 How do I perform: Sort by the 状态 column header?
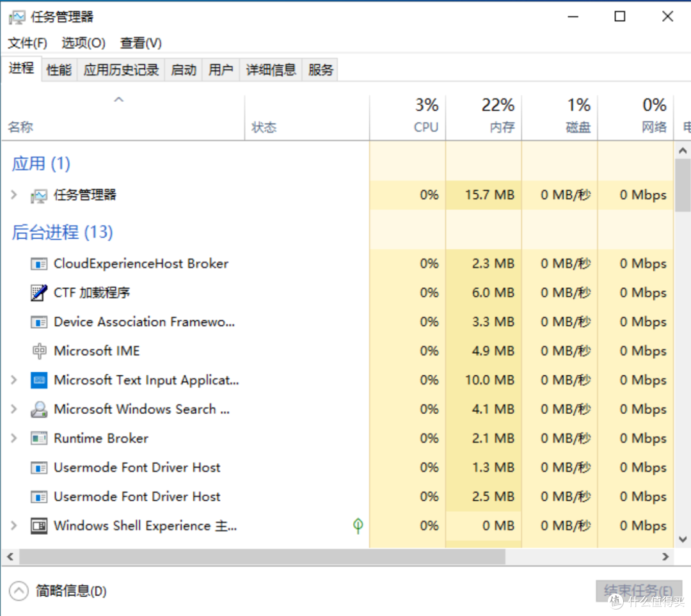tap(307, 118)
